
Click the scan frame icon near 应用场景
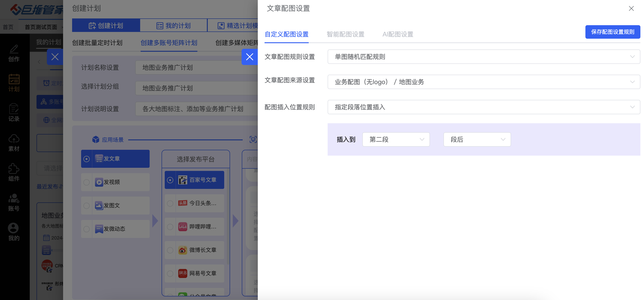click(x=253, y=139)
